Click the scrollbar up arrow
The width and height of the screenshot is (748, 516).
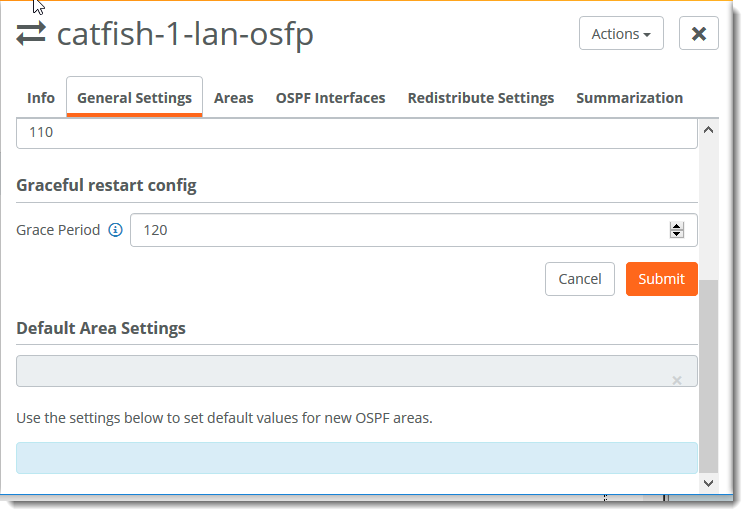709,130
